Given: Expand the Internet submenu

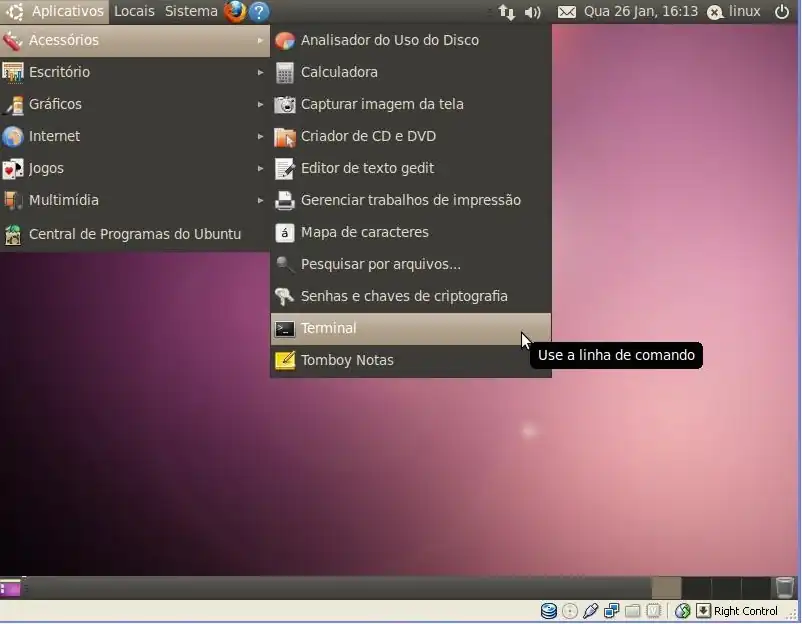Looking at the screenshot, I should [54, 136].
